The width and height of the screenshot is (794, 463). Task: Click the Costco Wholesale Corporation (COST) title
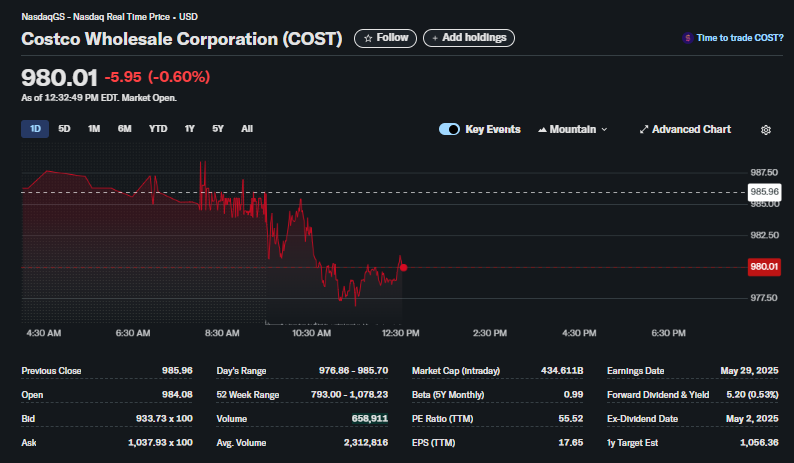182,39
